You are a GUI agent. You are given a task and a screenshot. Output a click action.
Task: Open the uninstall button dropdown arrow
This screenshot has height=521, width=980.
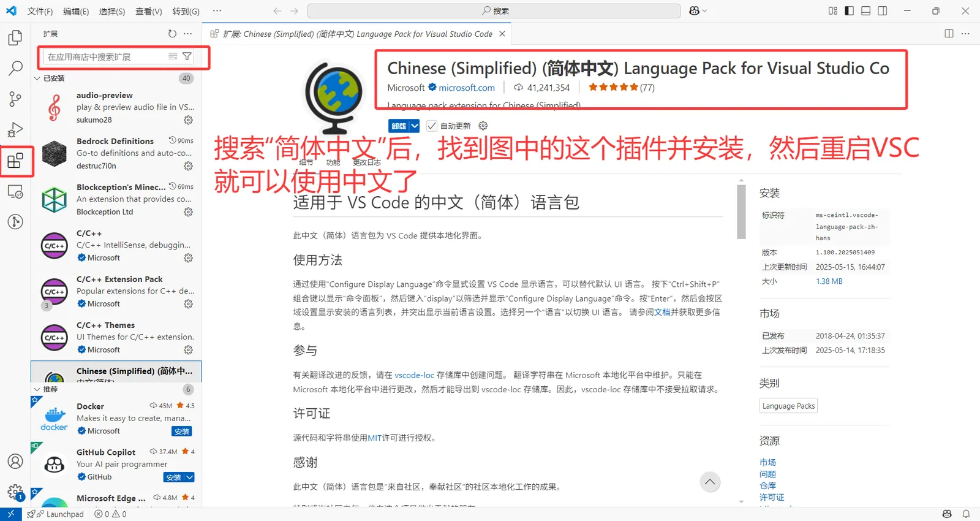pyautogui.click(x=415, y=126)
